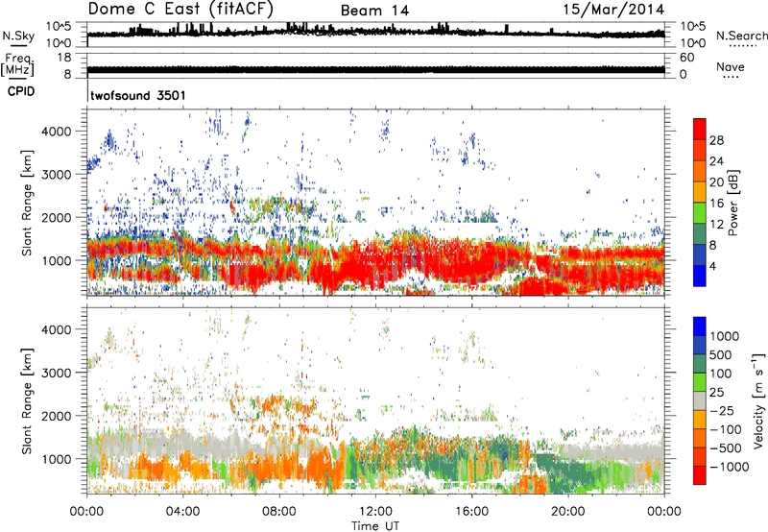Select the dark green 8–12 dB Power colorbar segment

[700, 234]
